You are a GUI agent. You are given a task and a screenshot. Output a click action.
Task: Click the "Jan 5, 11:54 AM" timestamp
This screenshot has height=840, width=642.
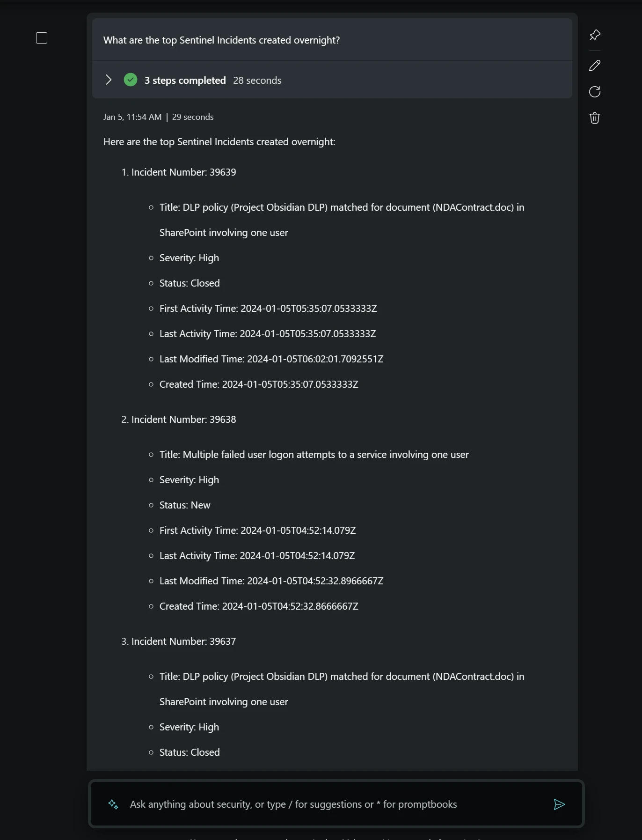click(x=131, y=117)
